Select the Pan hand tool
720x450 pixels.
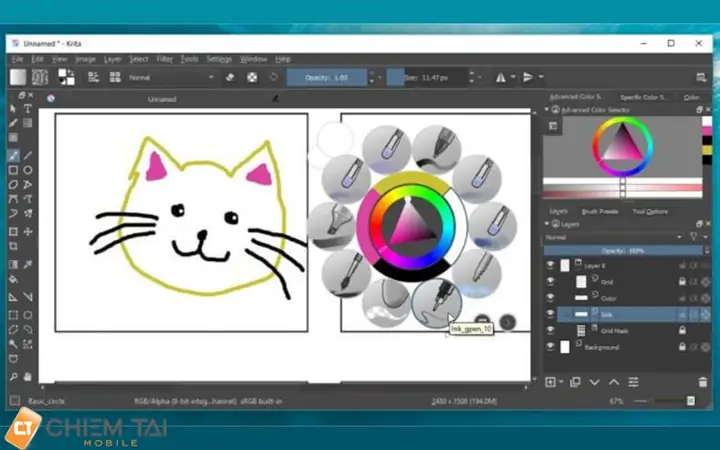(x=28, y=377)
